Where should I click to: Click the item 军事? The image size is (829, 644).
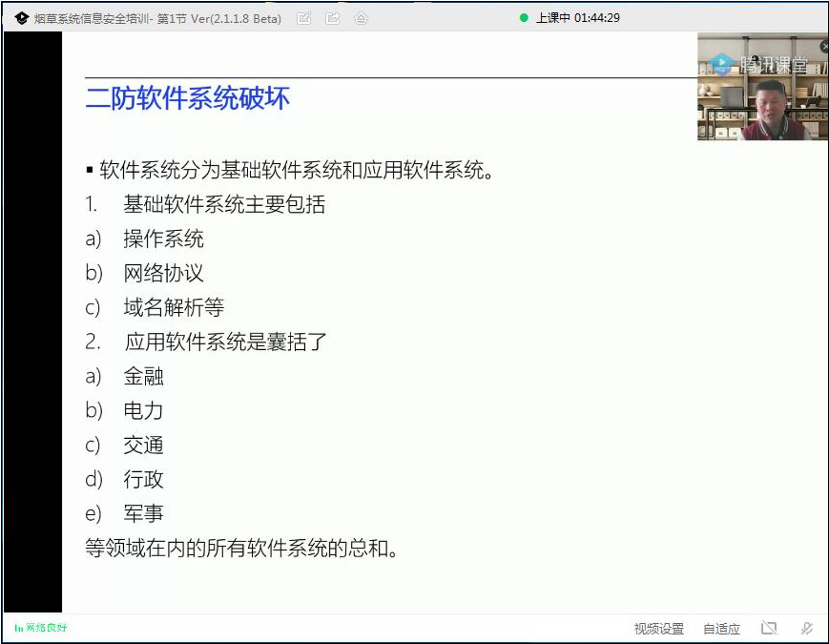[x=143, y=514]
